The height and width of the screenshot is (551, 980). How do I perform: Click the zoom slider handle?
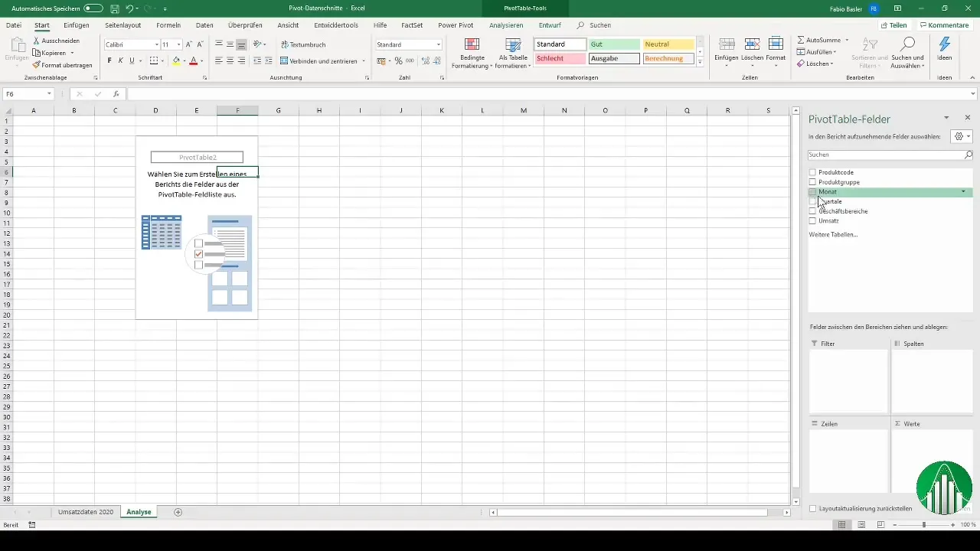[x=924, y=525]
